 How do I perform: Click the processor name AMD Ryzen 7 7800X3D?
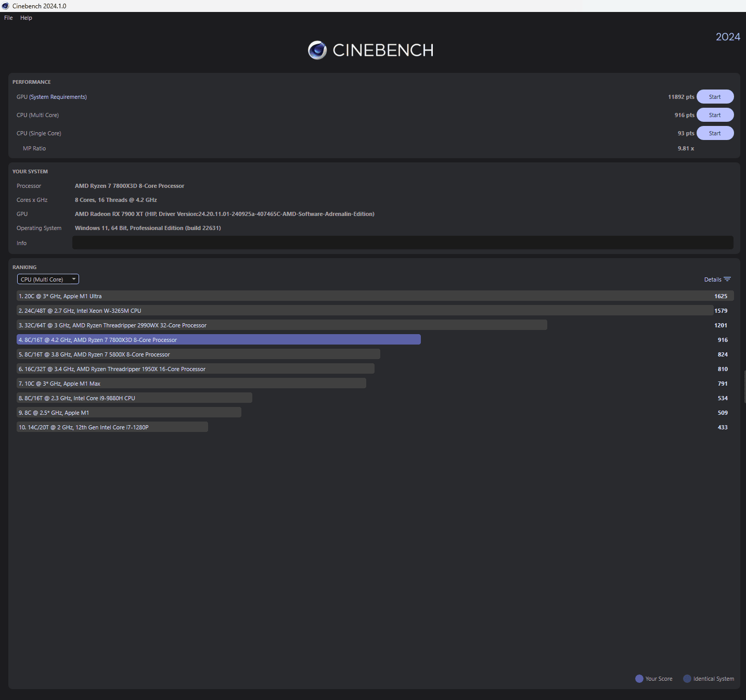(130, 186)
